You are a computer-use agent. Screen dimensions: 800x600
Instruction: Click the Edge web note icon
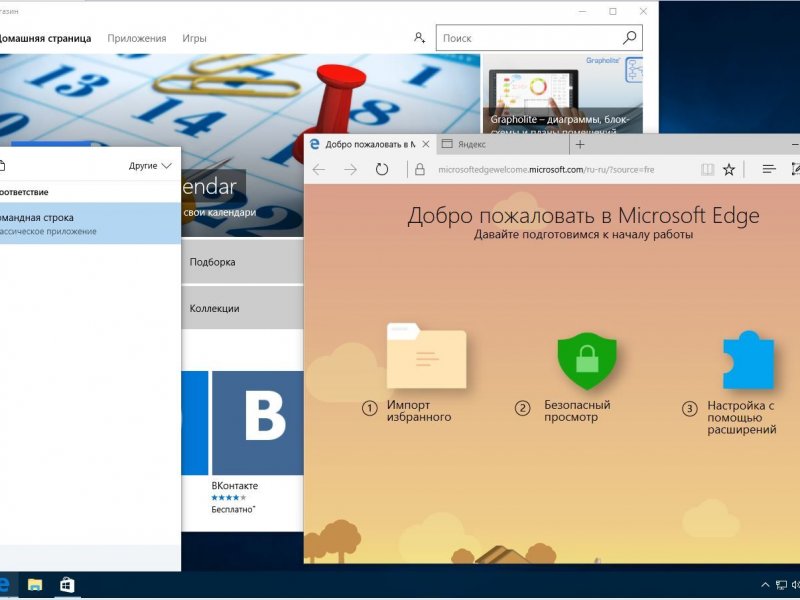tap(795, 169)
